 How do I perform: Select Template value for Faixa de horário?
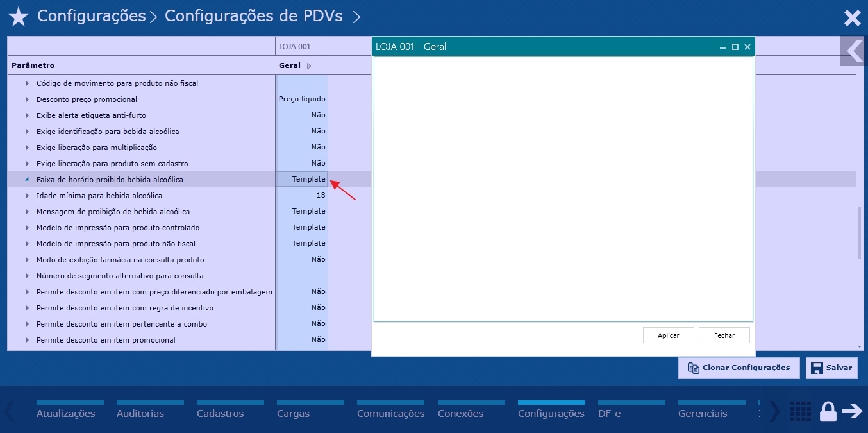coord(302,180)
